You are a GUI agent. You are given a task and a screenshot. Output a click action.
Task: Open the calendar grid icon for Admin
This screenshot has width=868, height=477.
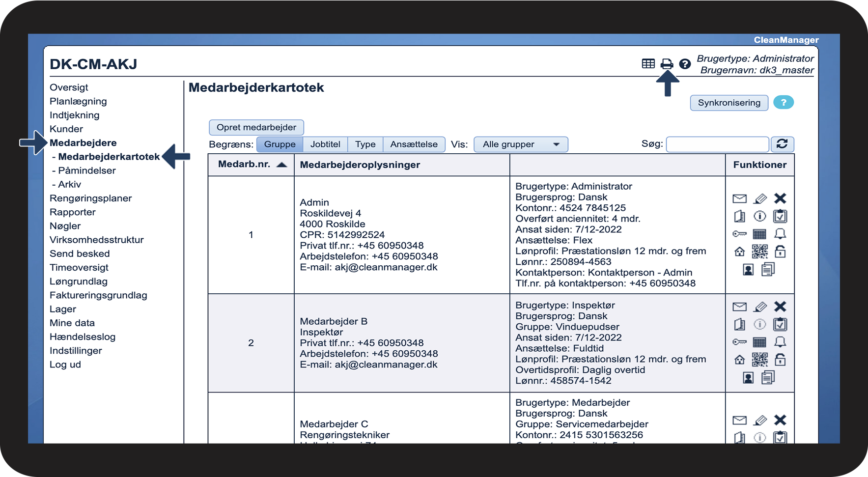760,234
